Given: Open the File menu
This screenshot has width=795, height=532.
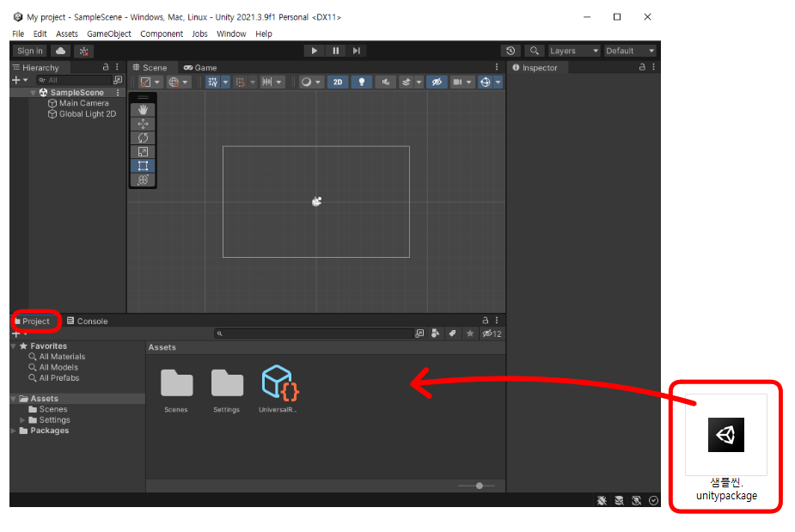Looking at the screenshot, I should point(18,34).
